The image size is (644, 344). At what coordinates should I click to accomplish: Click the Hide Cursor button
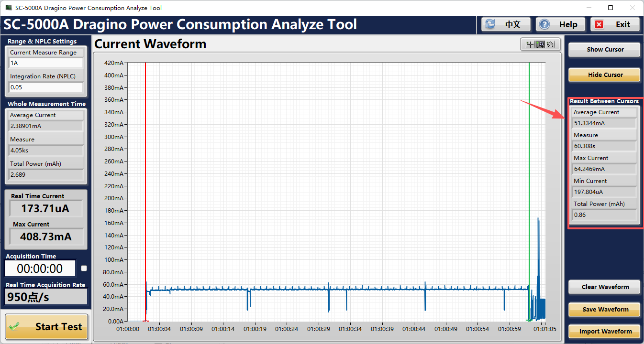[x=605, y=75]
